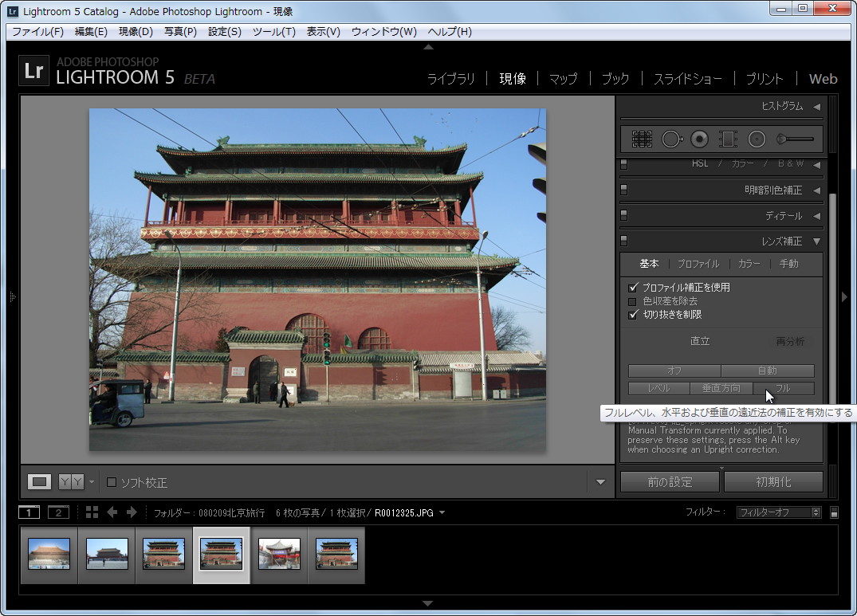Open the toolbar content dropdown arrow

tap(600, 482)
